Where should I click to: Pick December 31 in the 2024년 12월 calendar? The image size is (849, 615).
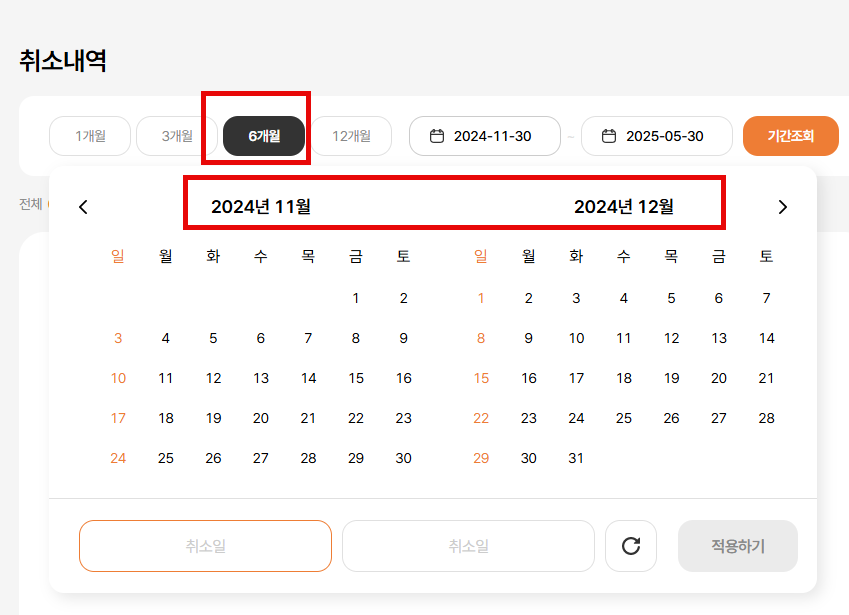pyautogui.click(x=576, y=458)
